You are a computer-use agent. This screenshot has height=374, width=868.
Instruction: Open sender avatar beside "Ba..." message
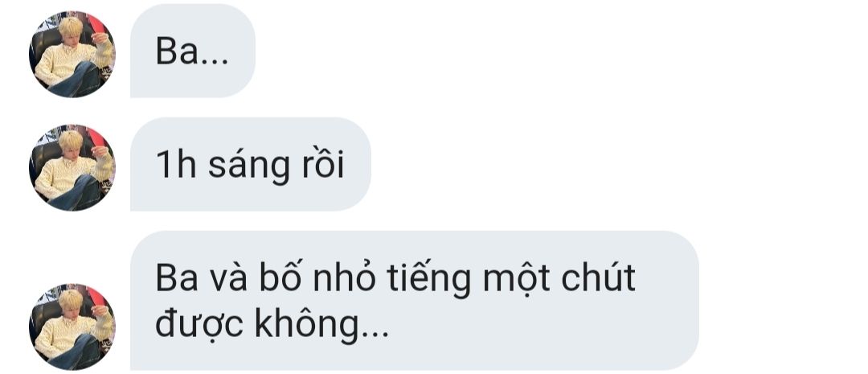(72, 55)
